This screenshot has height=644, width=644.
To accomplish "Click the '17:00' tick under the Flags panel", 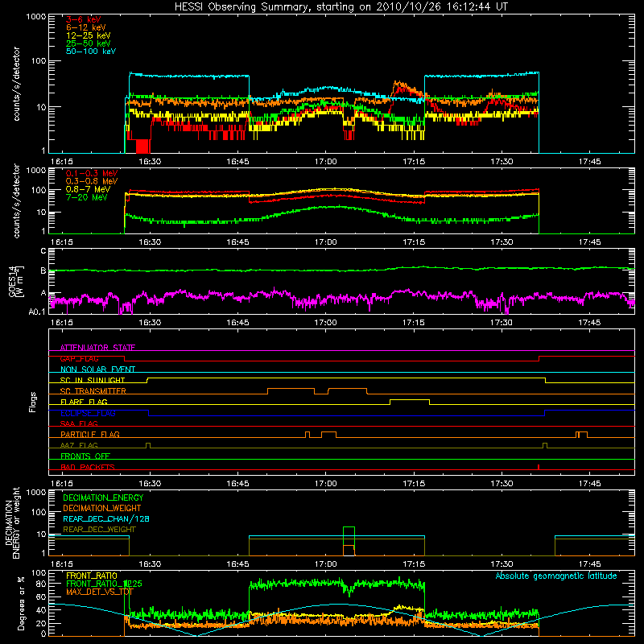I will [326, 484].
